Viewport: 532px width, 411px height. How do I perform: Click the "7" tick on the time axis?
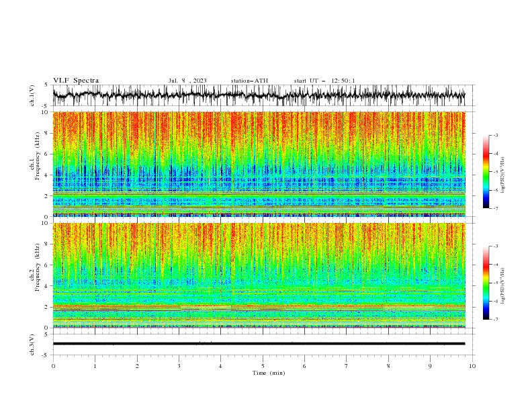pos(347,366)
